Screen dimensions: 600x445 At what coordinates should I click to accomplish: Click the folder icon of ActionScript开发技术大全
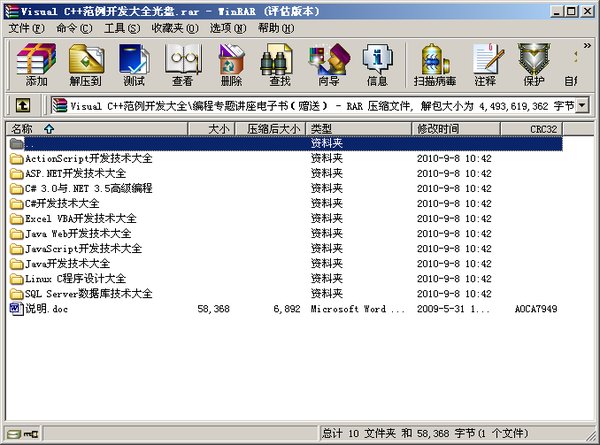pos(16,158)
